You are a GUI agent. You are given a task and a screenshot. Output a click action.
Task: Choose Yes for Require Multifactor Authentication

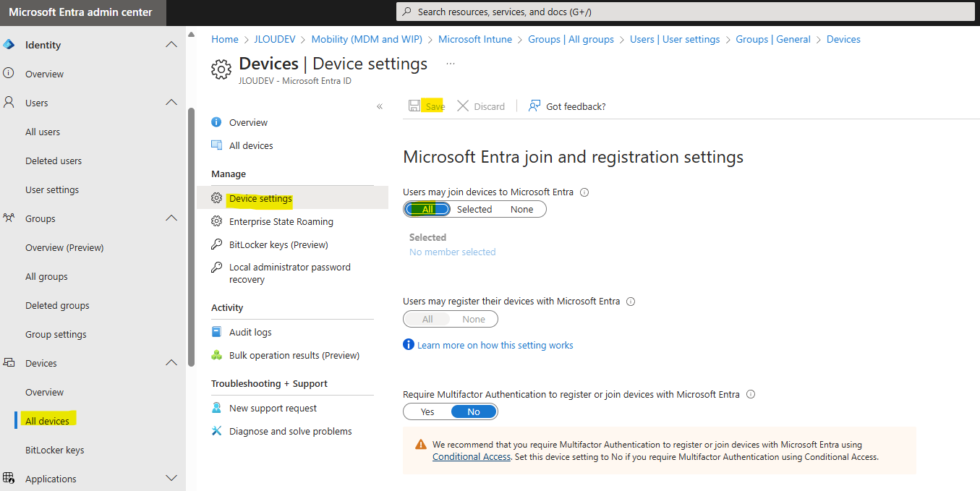pyautogui.click(x=427, y=412)
